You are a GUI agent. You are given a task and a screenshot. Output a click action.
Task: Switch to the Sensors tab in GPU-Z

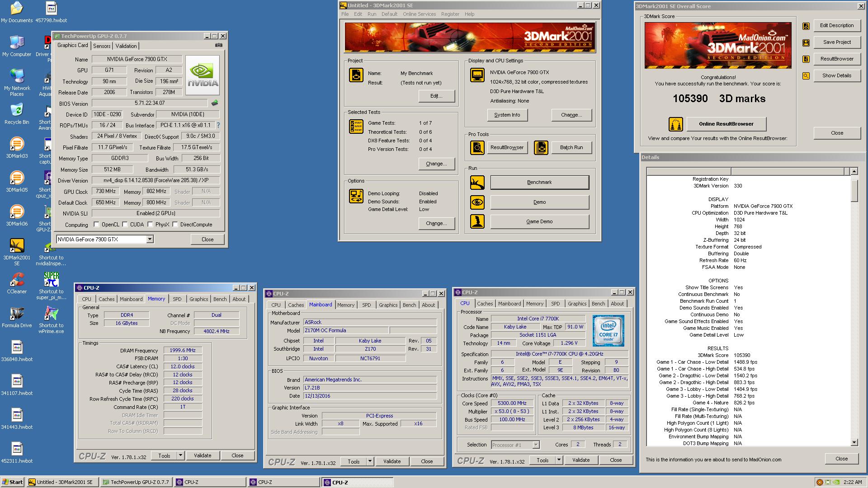tap(102, 46)
